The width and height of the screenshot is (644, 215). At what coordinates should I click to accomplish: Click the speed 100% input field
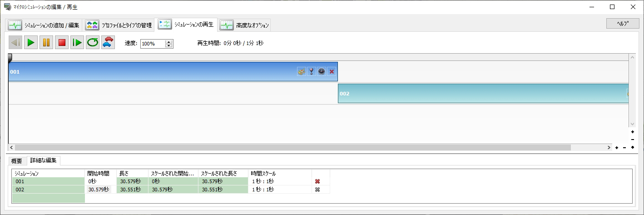[x=153, y=44]
